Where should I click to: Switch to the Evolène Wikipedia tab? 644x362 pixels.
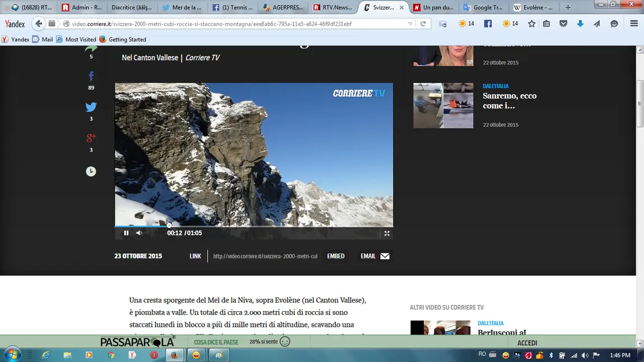[535, 7]
